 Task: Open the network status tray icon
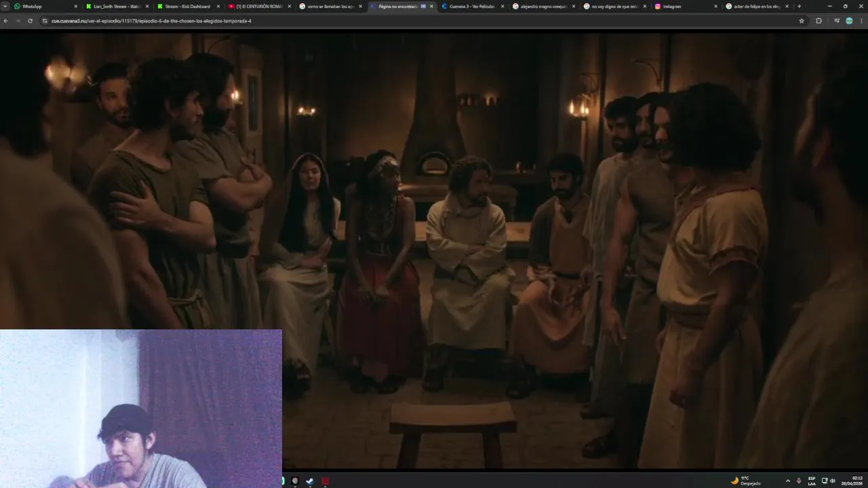pyautogui.click(x=825, y=481)
